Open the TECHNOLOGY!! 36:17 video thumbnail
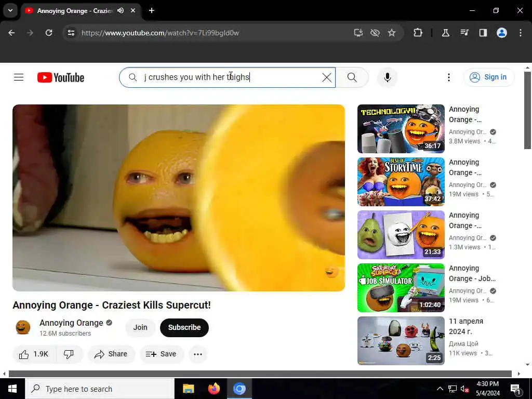Screen dimensions: 532x399 click(x=401, y=129)
